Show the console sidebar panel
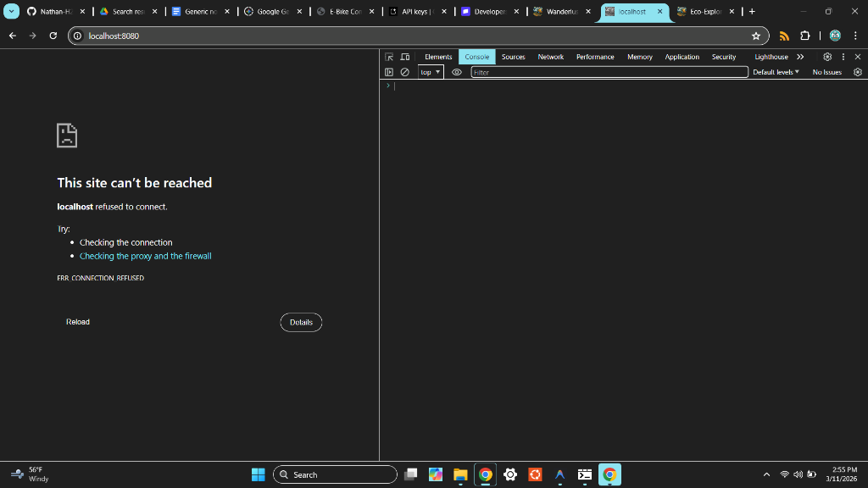This screenshot has height=488, width=868. click(x=389, y=72)
